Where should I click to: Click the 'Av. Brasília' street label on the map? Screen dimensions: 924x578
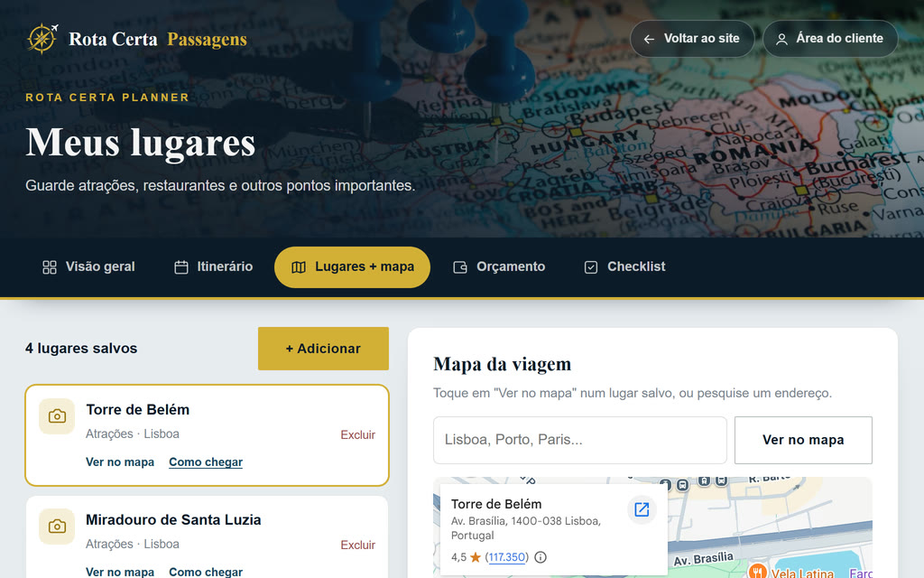(704, 559)
